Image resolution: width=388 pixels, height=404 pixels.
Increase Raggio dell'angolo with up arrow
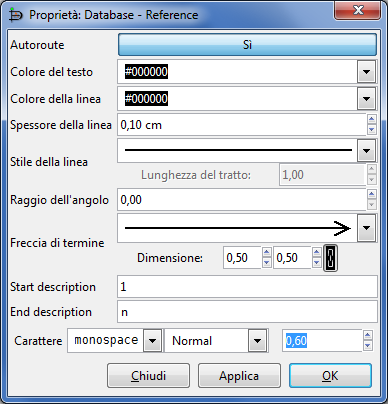[372, 194]
